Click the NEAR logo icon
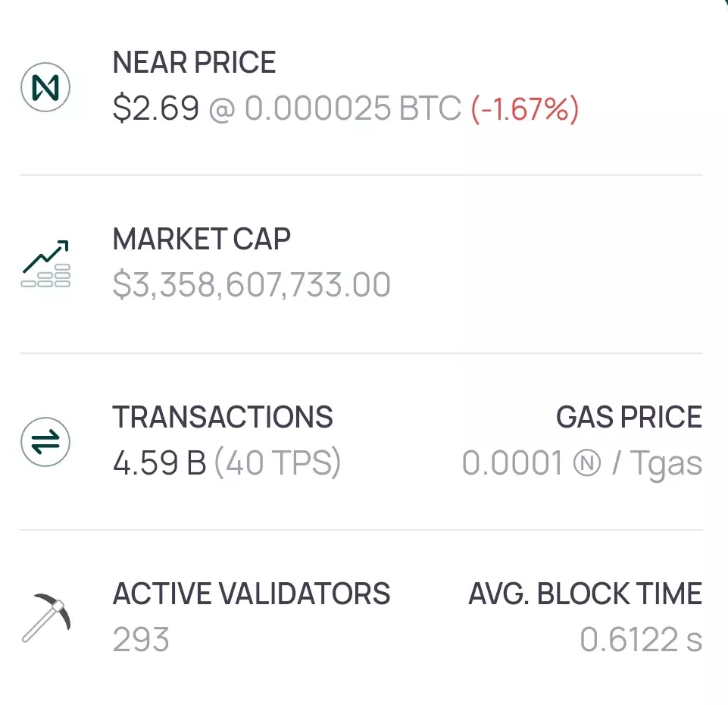The image size is (728, 705). click(x=45, y=87)
